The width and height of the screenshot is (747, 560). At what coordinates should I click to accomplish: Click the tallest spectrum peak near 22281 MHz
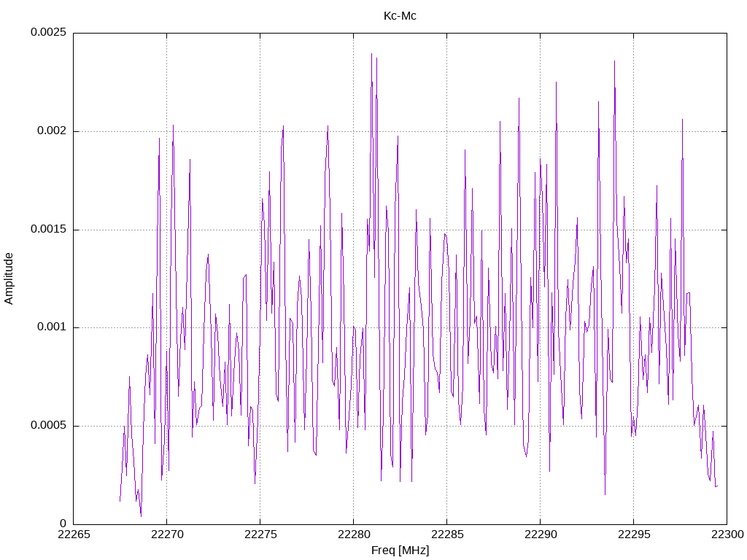(371, 54)
